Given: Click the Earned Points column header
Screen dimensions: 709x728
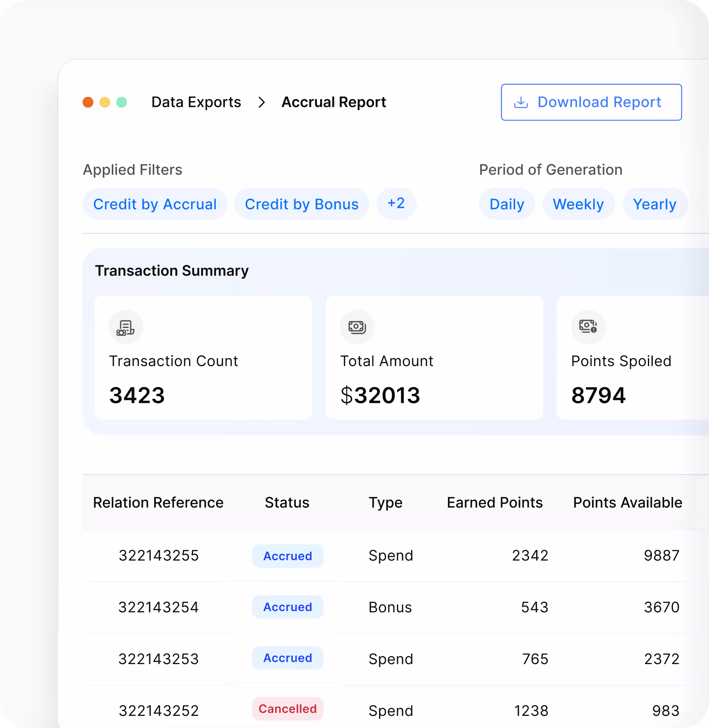Looking at the screenshot, I should [495, 502].
